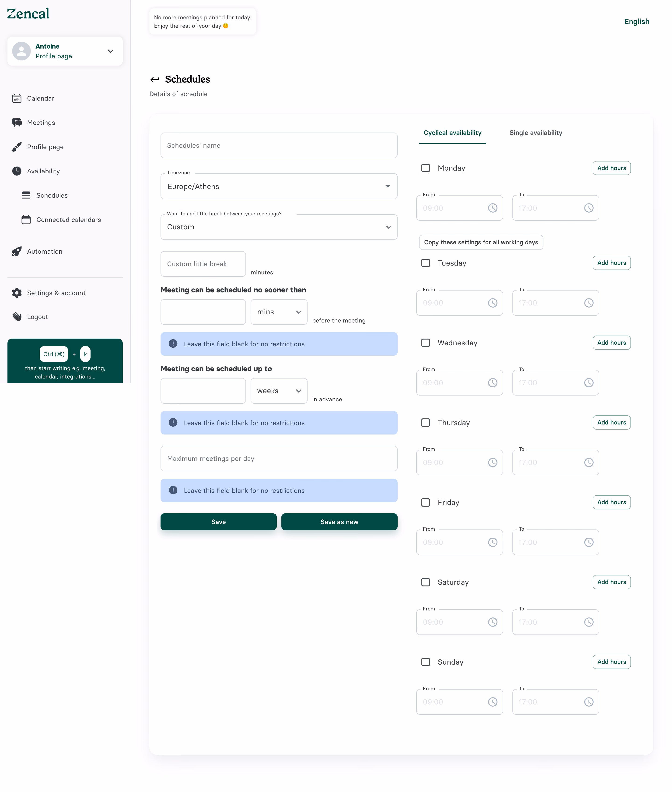Click the Save as new button
This screenshot has width=672, height=792.
pos(339,522)
